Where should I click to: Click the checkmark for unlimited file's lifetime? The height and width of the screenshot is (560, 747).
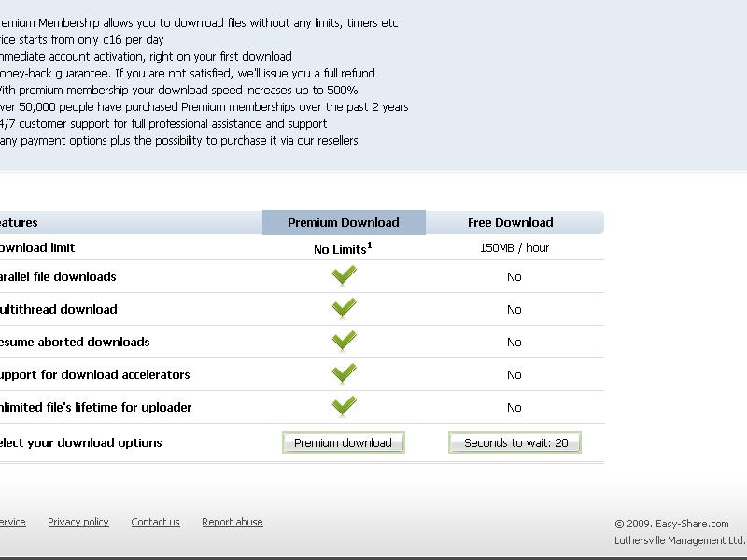pos(344,407)
